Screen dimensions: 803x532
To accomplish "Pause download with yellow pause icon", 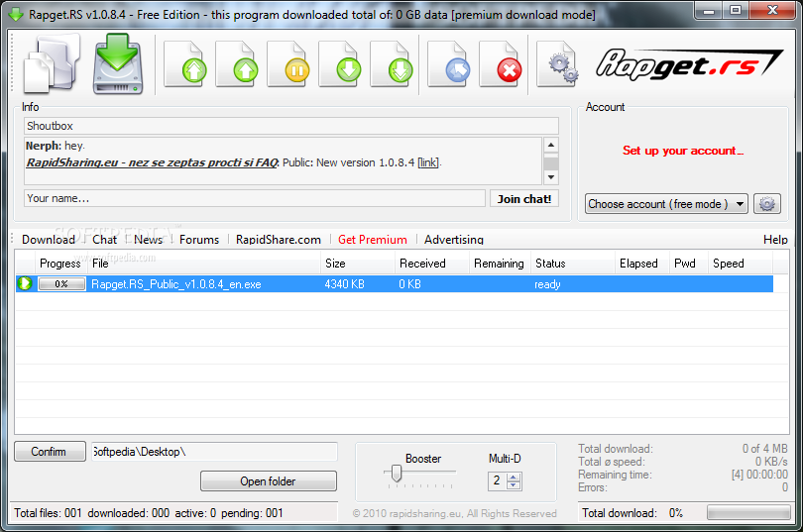I will (288, 65).
